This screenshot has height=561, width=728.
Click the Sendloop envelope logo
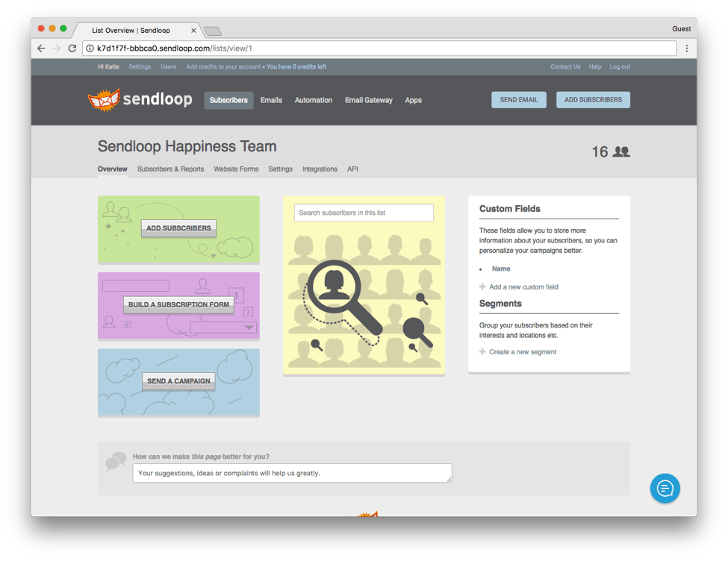click(x=103, y=100)
